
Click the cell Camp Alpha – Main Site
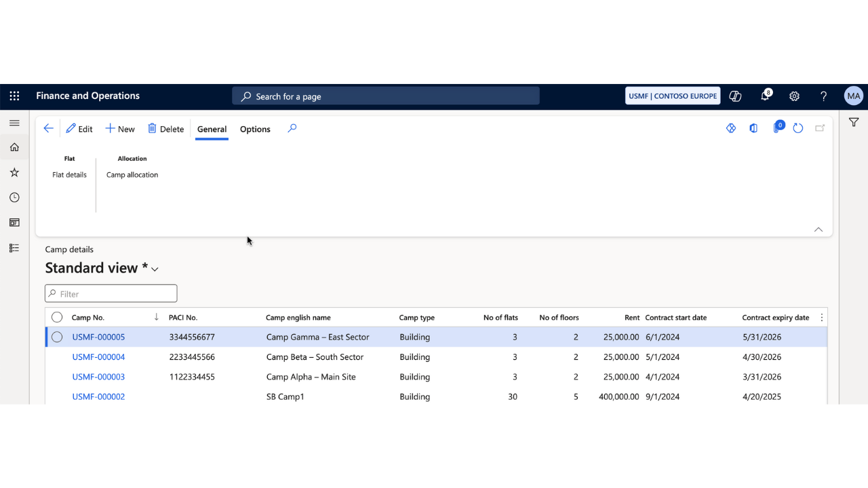[x=311, y=377]
